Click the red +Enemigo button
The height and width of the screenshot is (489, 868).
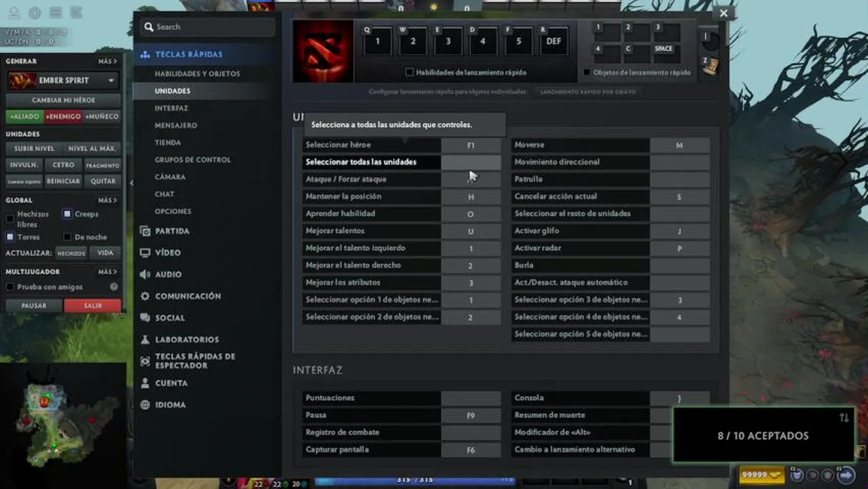click(x=62, y=117)
